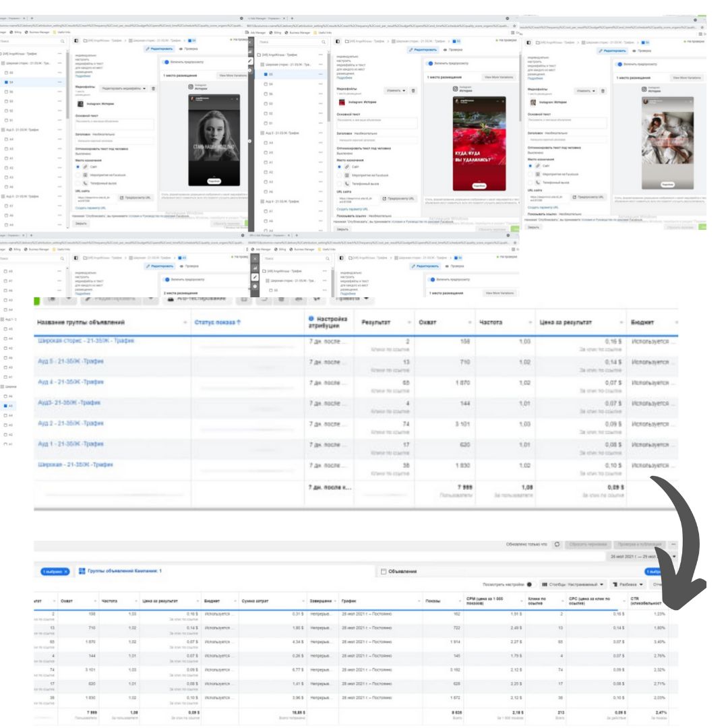728x728 pixels.
Task: Open three-dot menu beside Проверка и публикация
Action: tap(673, 544)
